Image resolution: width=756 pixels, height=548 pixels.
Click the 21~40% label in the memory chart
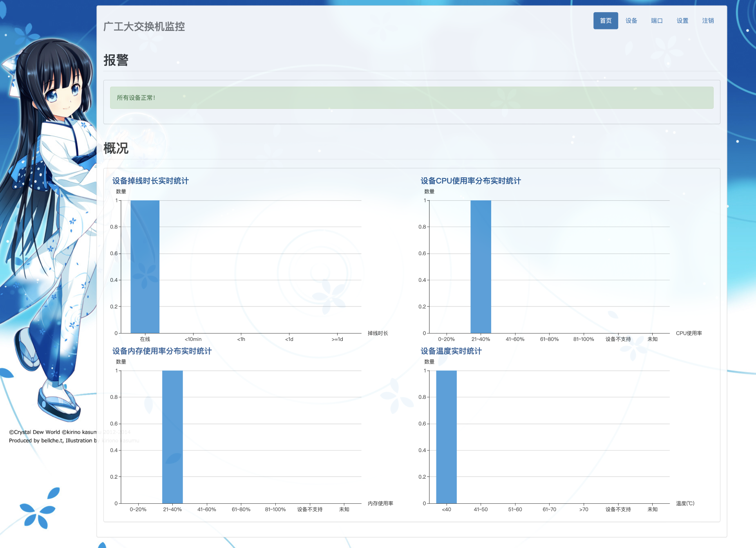(x=172, y=510)
